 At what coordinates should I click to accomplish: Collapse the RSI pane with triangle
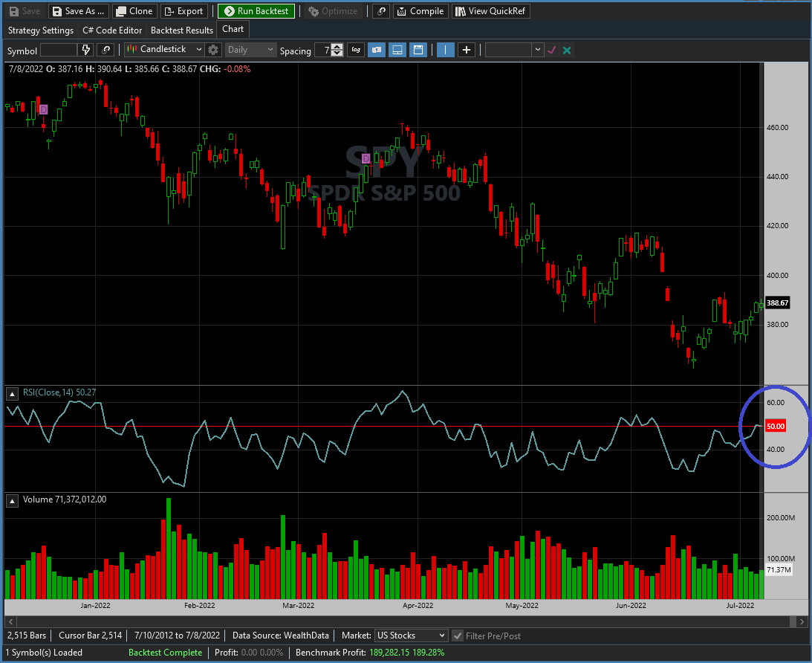[x=12, y=394]
